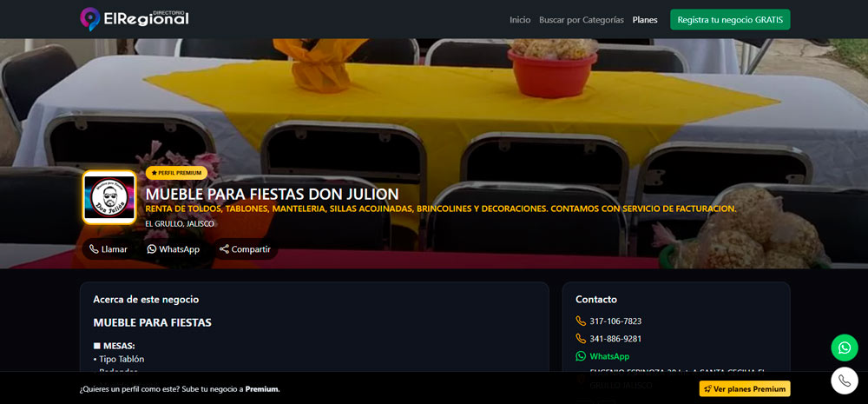Open WhatsApp link in Contacto panel
This screenshot has height=404, width=868.
point(609,356)
